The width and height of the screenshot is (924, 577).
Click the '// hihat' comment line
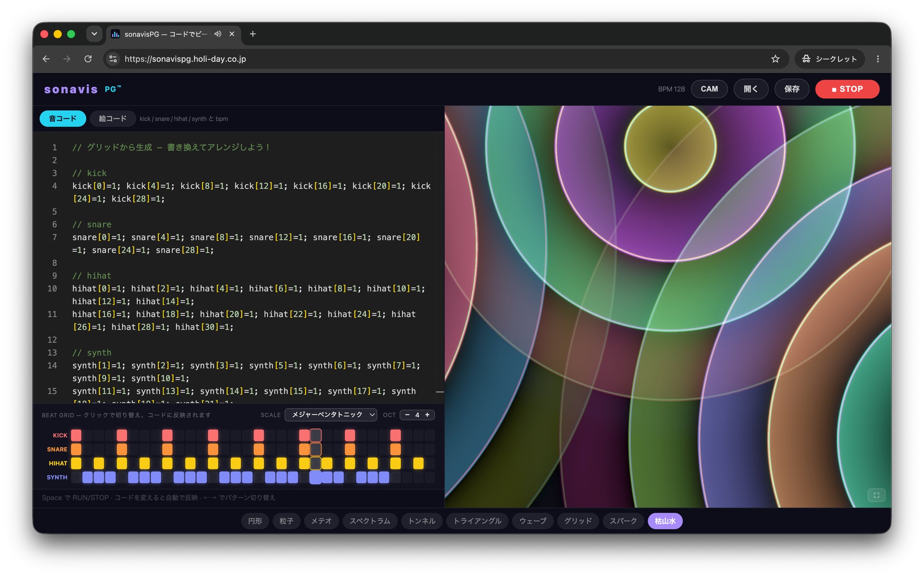(92, 275)
